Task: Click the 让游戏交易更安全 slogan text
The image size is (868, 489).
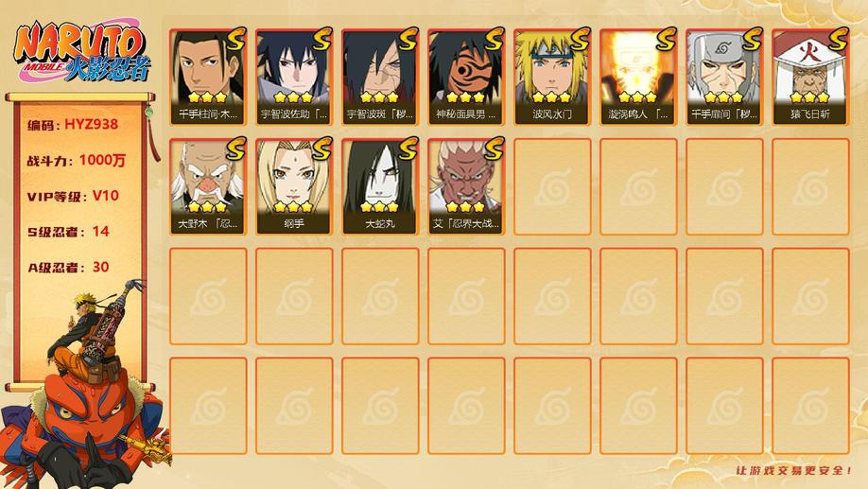Action: pos(793,471)
